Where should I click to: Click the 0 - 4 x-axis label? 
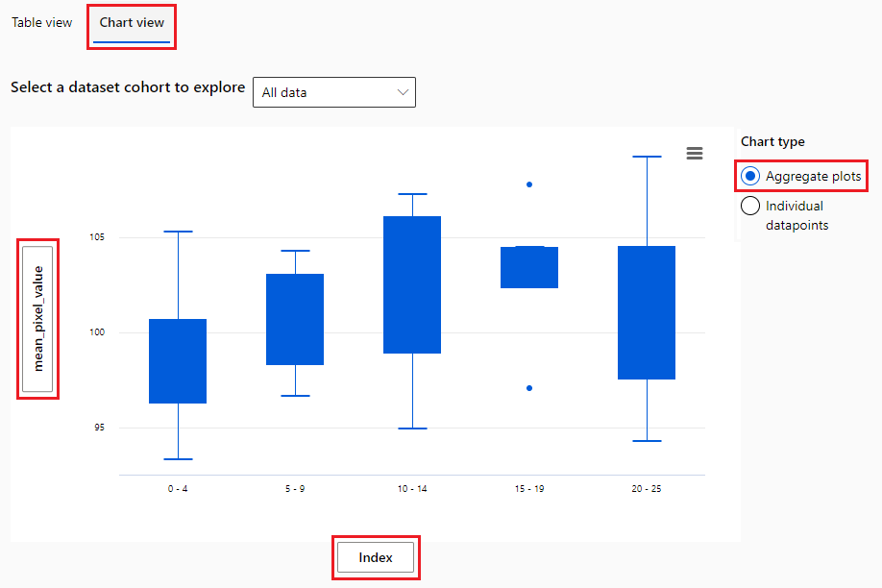[x=178, y=489]
